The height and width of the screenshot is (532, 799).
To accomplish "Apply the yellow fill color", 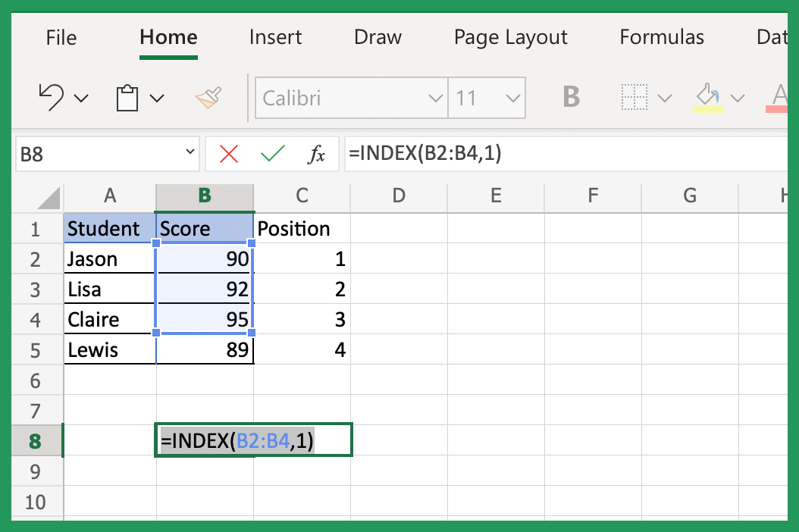I will point(707,97).
